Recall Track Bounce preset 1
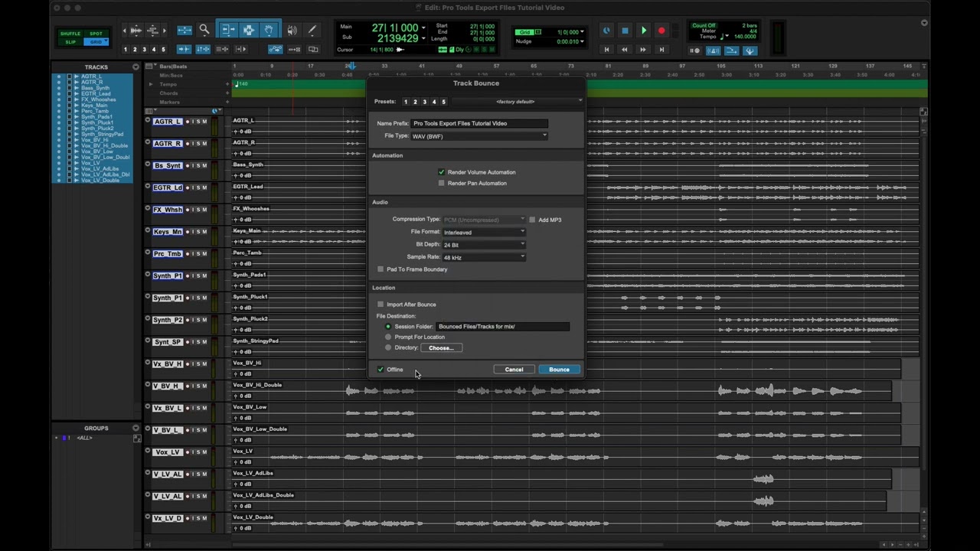This screenshot has width=980, height=551. click(x=406, y=102)
